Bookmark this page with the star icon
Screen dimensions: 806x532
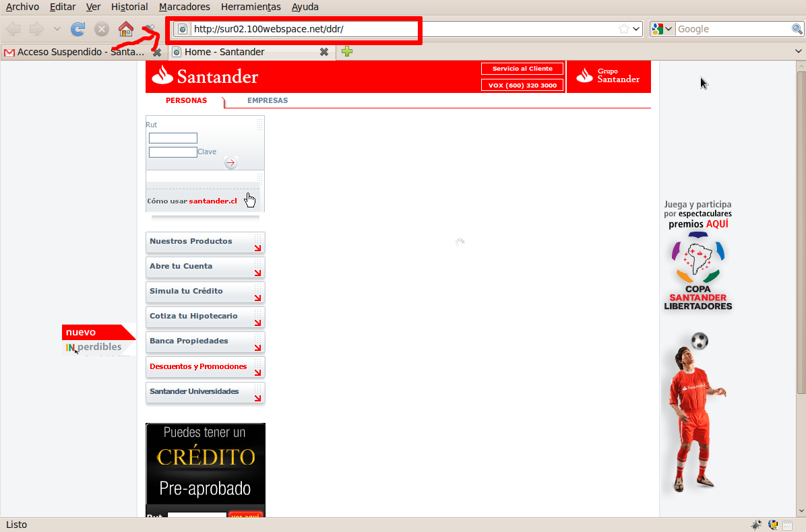pyautogui.click(x=623, y=29)
